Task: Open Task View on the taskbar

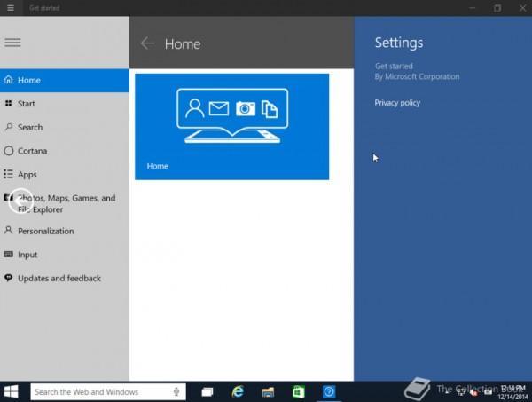Action: pyautogui.click(x=207, y=391)
